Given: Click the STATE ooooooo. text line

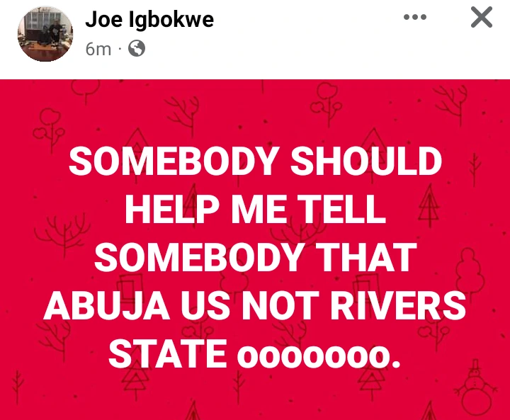Looking at the screenshot, I should (254, 353).
